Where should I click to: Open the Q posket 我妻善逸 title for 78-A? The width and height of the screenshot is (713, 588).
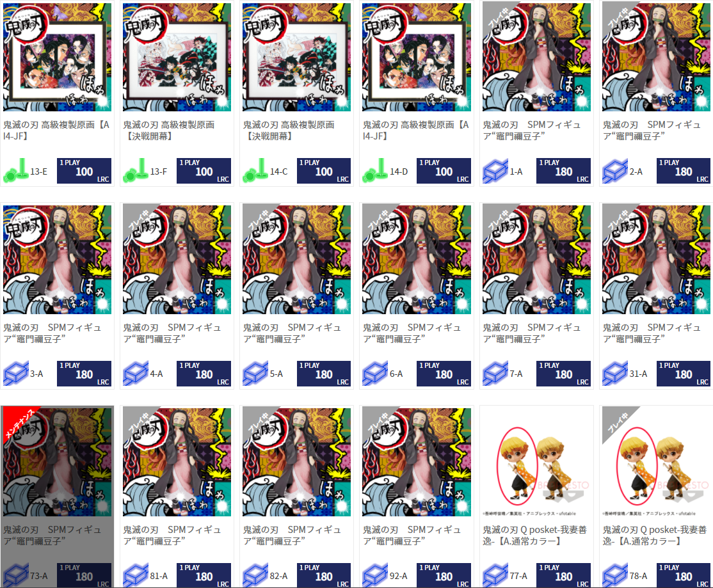pyautogui.click(x=655, y=536)
